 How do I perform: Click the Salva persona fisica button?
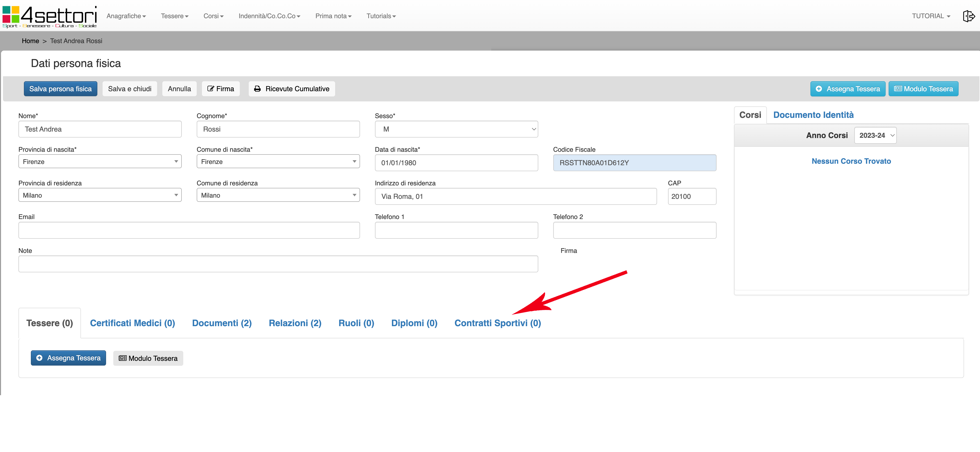coord(61,89)
